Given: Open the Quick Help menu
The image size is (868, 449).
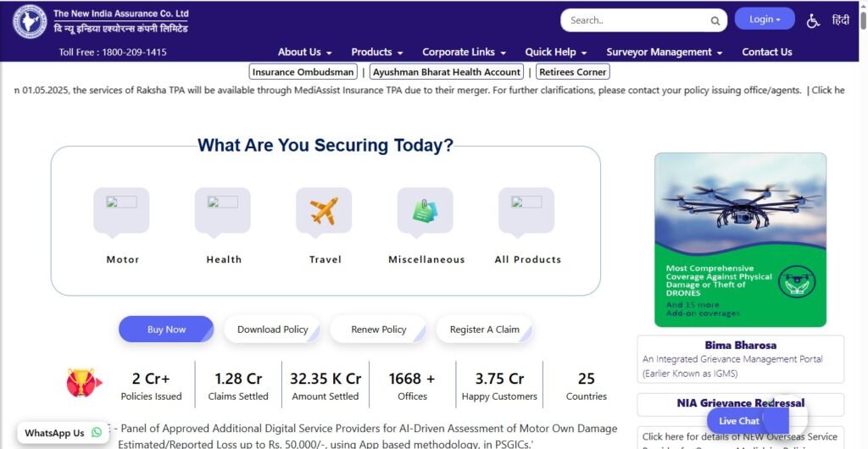Looking at the screenshot, I should [x=556, y=52].
